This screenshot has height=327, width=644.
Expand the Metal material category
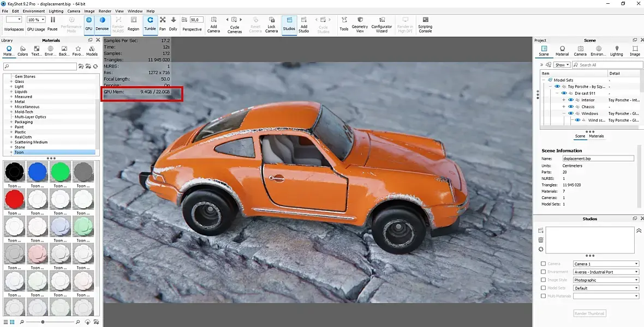click(11, 102)
